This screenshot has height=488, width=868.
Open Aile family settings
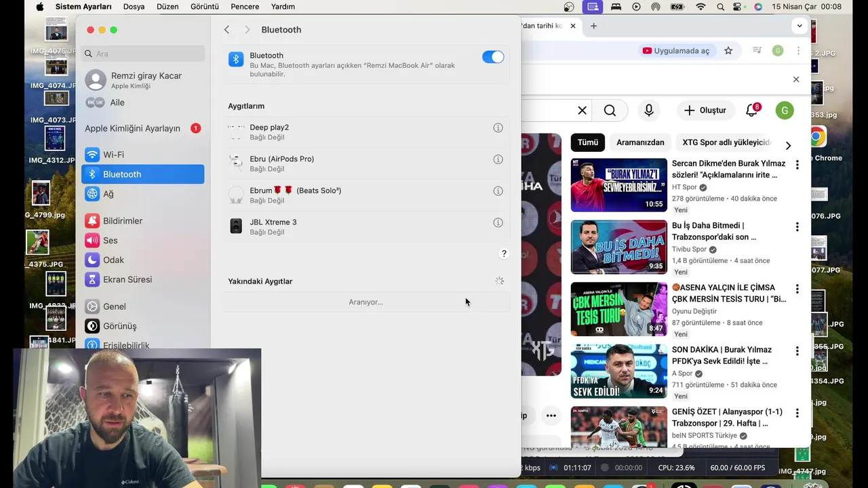142,102
